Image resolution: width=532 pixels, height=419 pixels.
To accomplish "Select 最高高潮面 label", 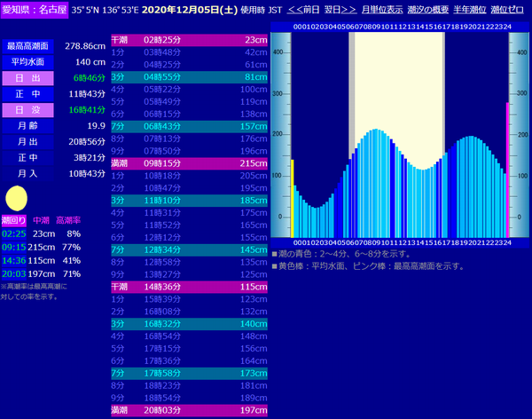I will click(x=27, y=46).
